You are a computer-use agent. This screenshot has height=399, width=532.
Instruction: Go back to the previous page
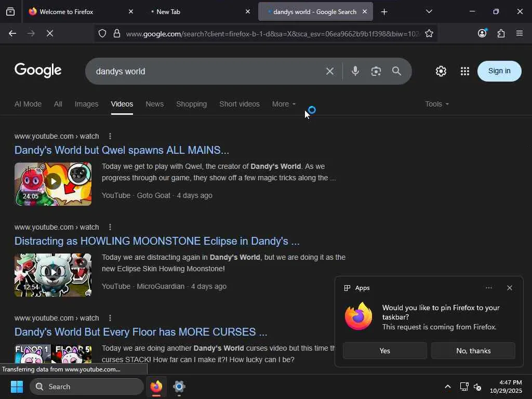click(12, 33)
